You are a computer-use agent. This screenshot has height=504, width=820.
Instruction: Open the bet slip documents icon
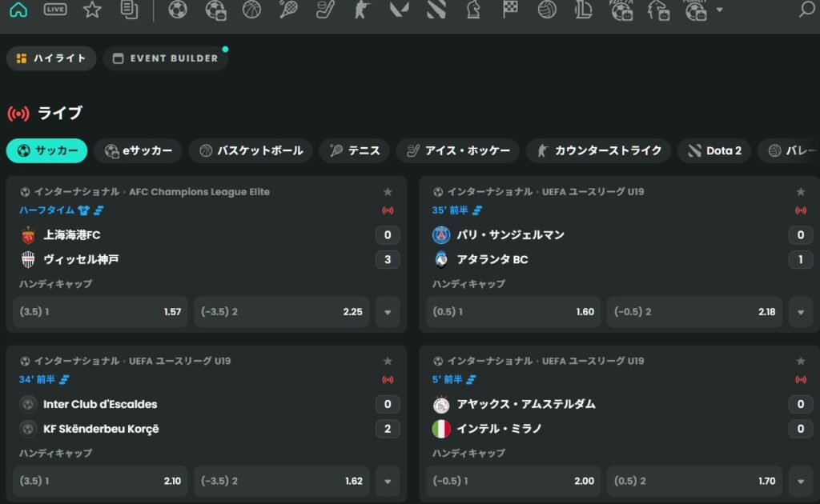(x=129, y=9)
